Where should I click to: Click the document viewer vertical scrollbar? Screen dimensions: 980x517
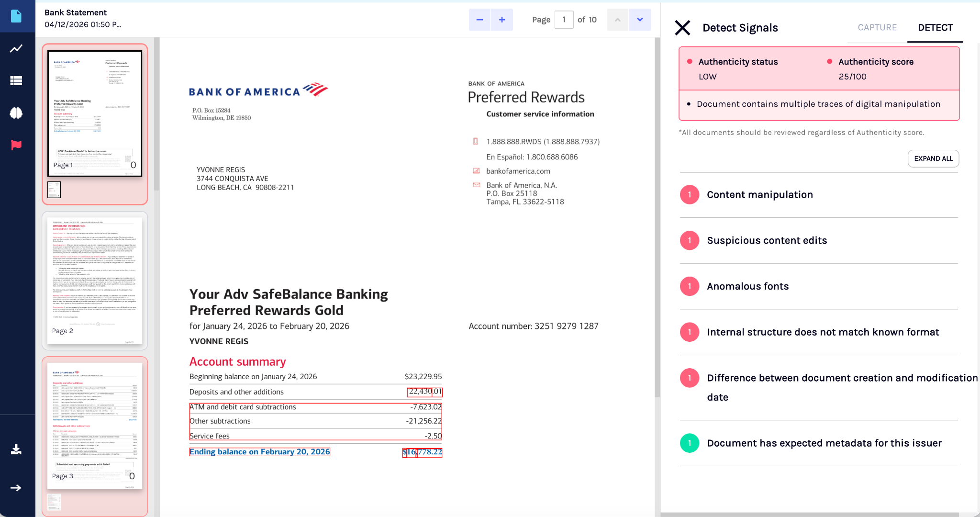pyautogui.click(x=657, y=218)
